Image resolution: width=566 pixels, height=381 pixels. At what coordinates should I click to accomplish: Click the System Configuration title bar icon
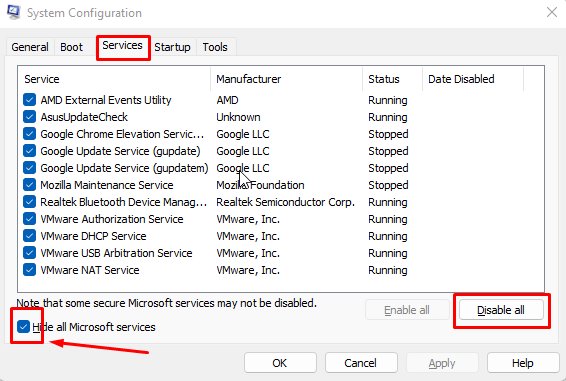13,12
